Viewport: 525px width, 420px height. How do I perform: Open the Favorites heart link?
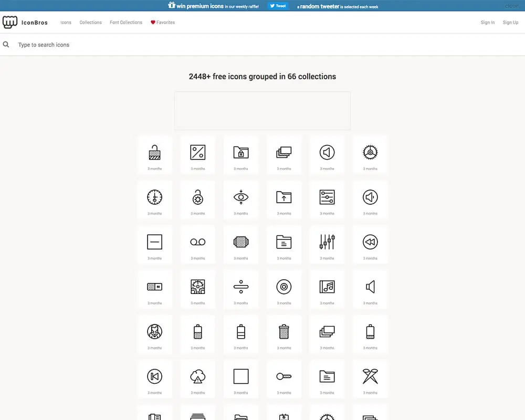(163, 23)
